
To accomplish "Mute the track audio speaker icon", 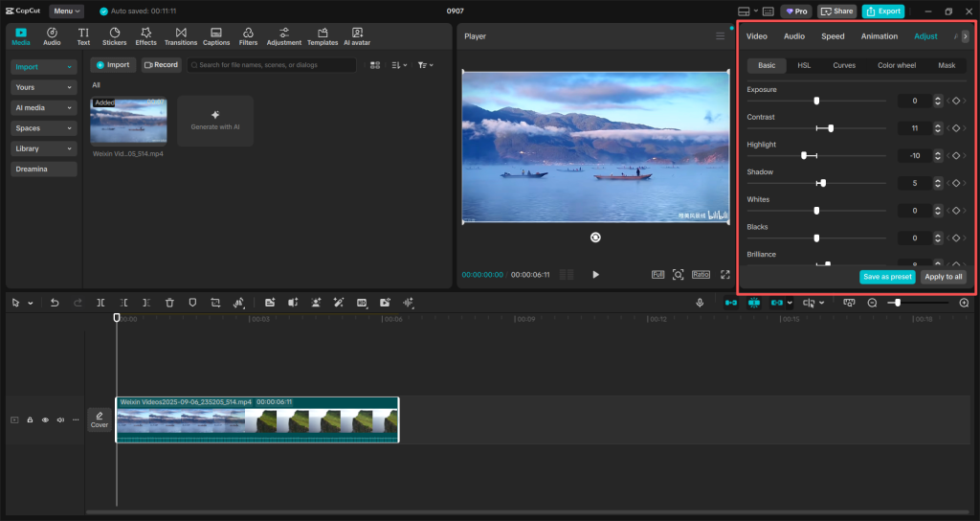I will tap(60, 419).
